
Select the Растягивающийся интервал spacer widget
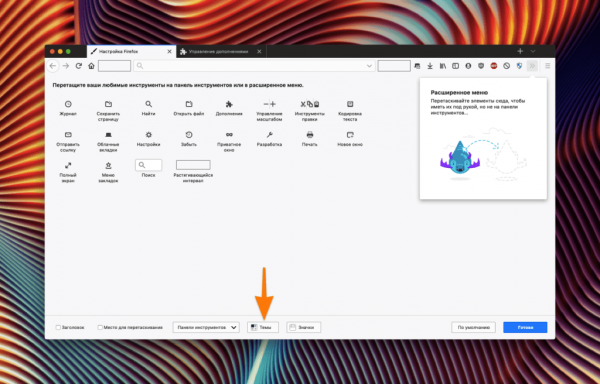(x=193, y=165)
